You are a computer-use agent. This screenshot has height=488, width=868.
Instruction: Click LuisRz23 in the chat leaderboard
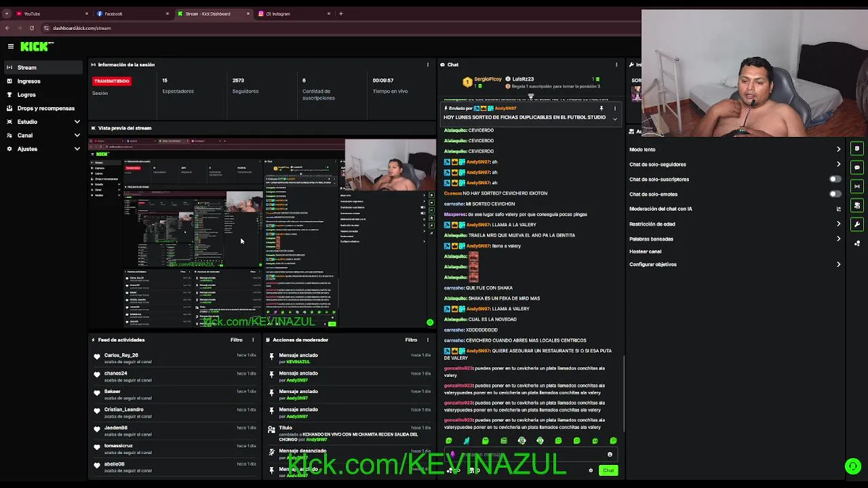point(523,79)
